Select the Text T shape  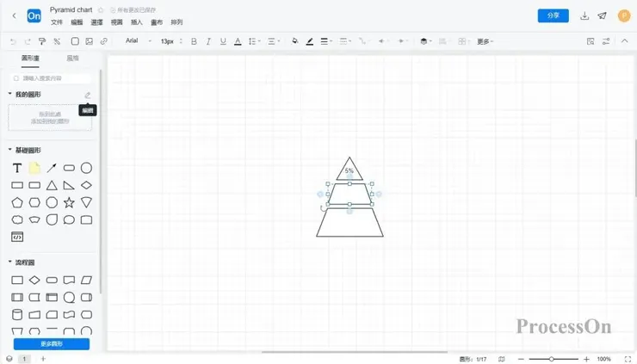[17, 168]
